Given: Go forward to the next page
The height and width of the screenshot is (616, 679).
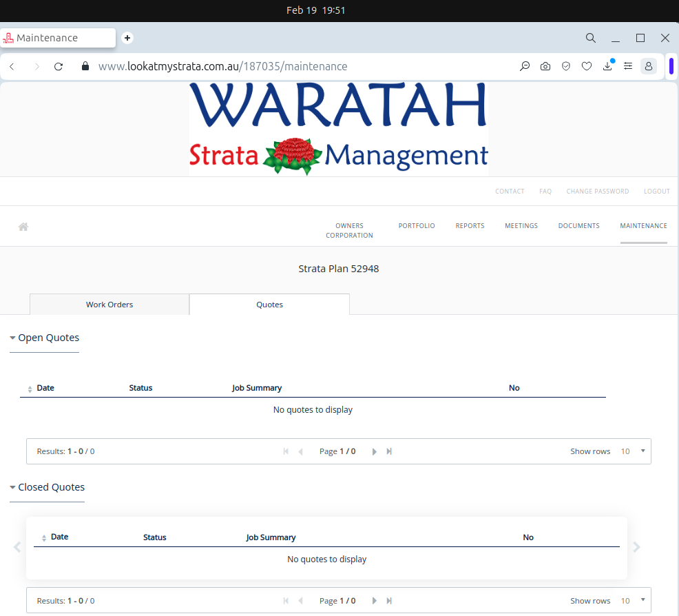Looking at the screenshot, I should pos(36,66).
